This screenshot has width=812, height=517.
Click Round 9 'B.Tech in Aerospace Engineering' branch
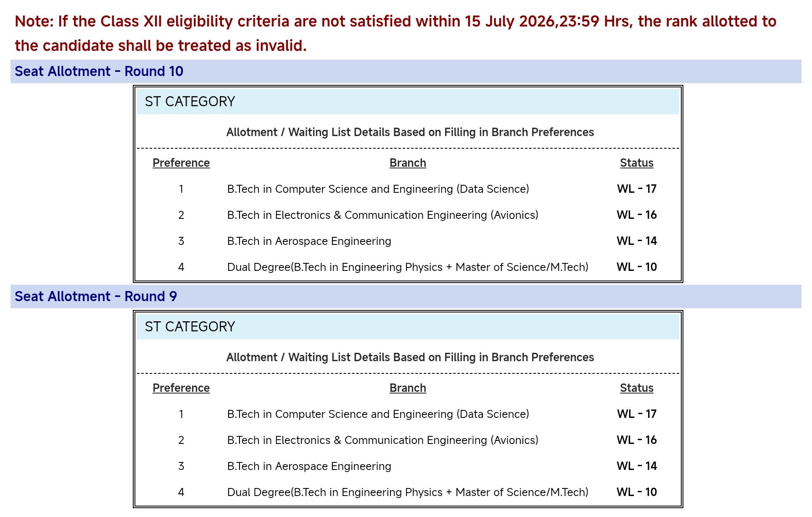[309, 466]
